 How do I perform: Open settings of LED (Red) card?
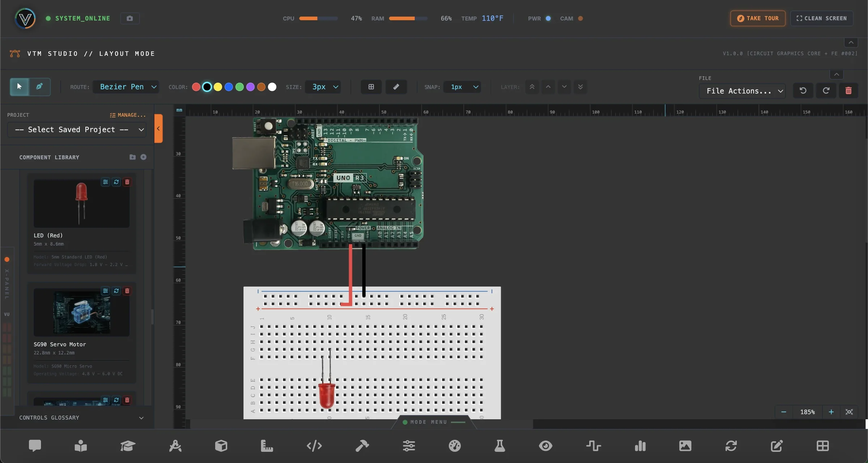[105, 182]
